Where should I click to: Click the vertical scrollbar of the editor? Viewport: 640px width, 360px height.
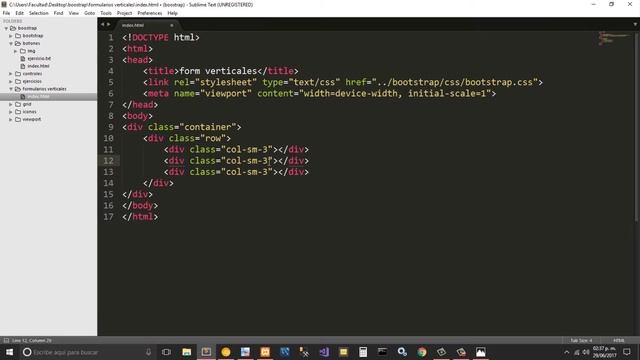(636, 127)
